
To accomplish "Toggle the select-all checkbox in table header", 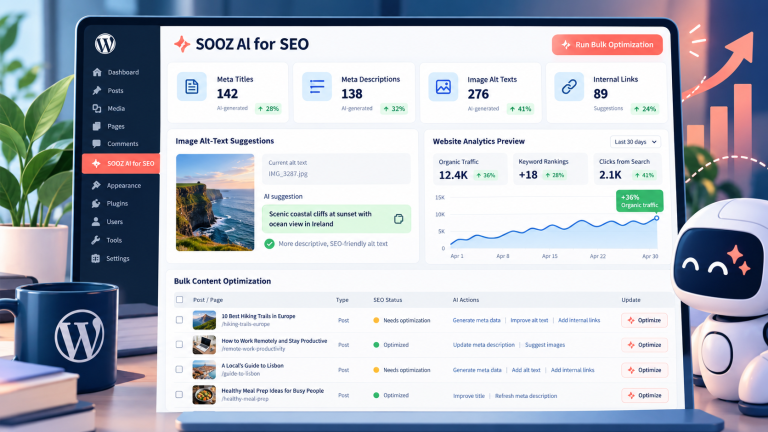I will tap(180, 299).
